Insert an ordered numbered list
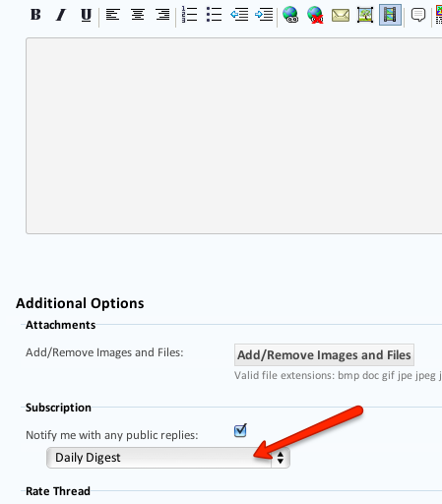This screenshot has width=442, height=504. point(189,15)
